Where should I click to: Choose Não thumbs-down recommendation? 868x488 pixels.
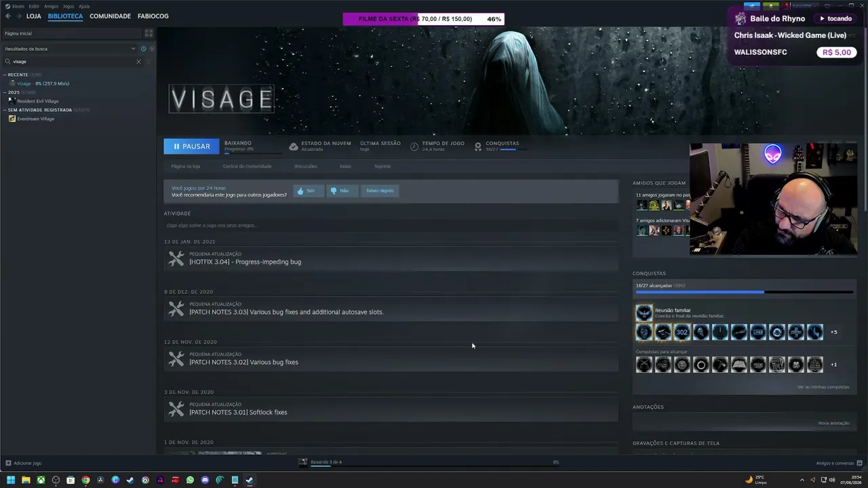(x=341, y=191)
